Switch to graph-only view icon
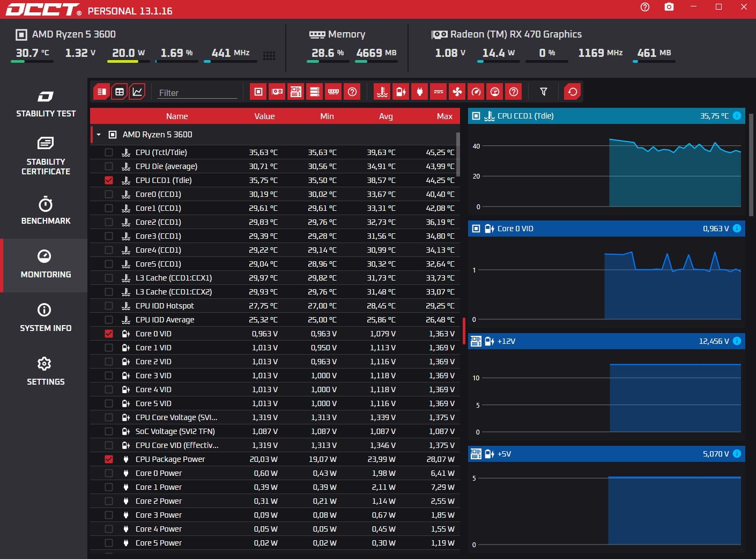 point(137,92)
